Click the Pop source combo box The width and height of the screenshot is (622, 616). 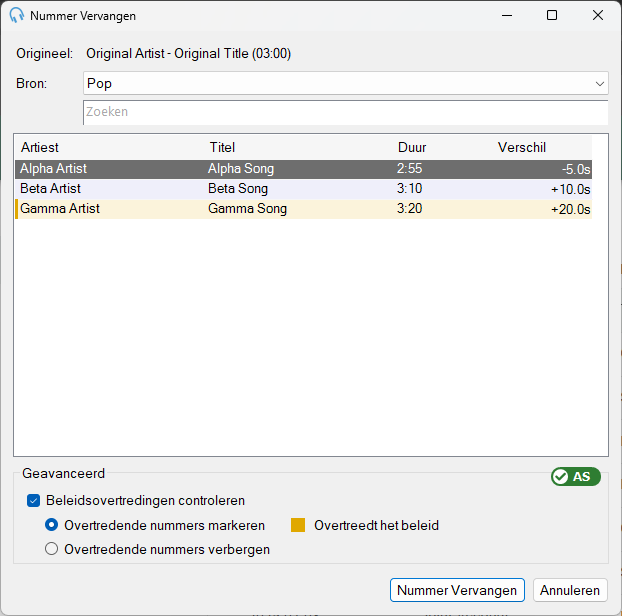coord(346,83)
